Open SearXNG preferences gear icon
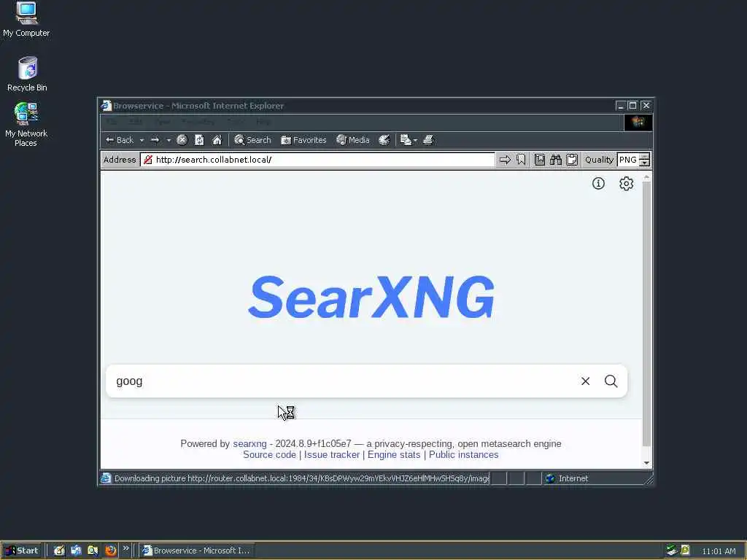The image size is (747, 560). click(626, 183)
